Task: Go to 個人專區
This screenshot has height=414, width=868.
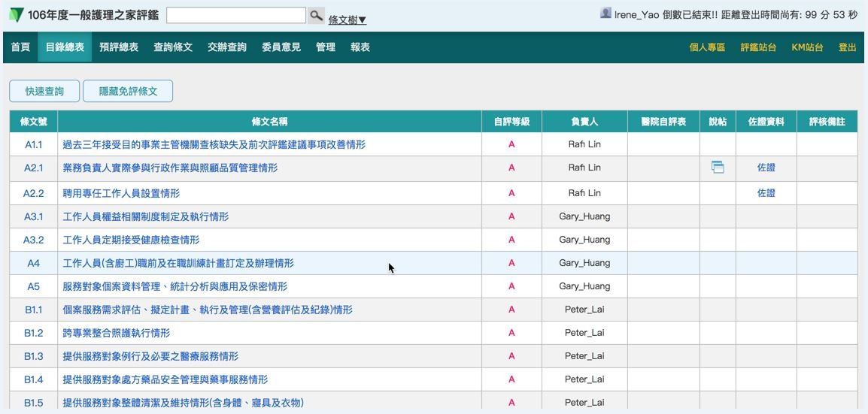Action: (x=707, y=47)
